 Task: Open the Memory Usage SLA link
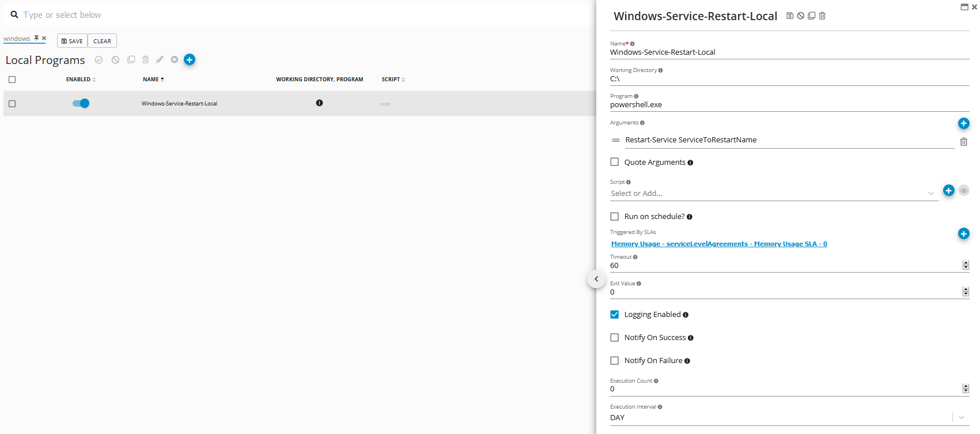point(718,244)
